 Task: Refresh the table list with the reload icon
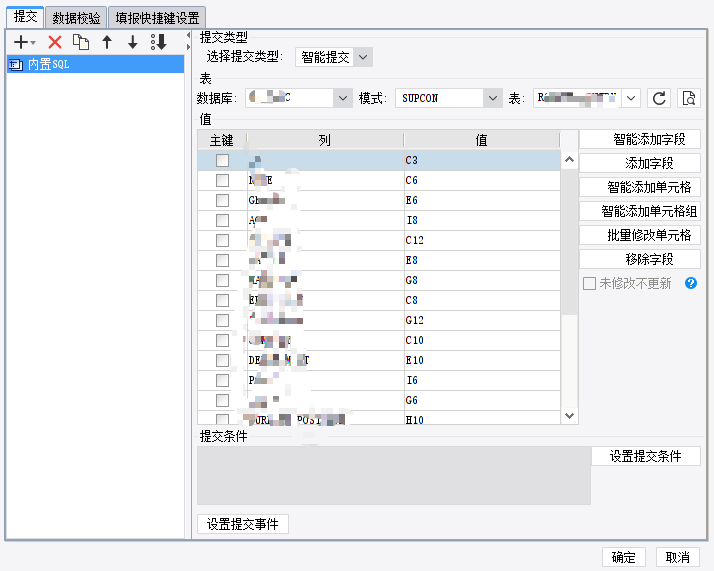tap(659, 98)
